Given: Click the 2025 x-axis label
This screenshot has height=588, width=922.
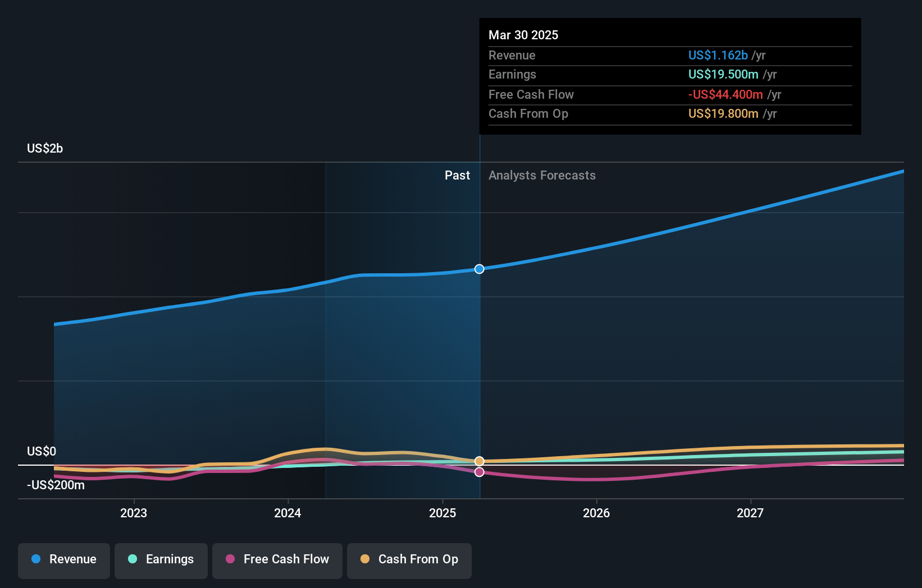Looking at the screenshot, I should (442, 513).
